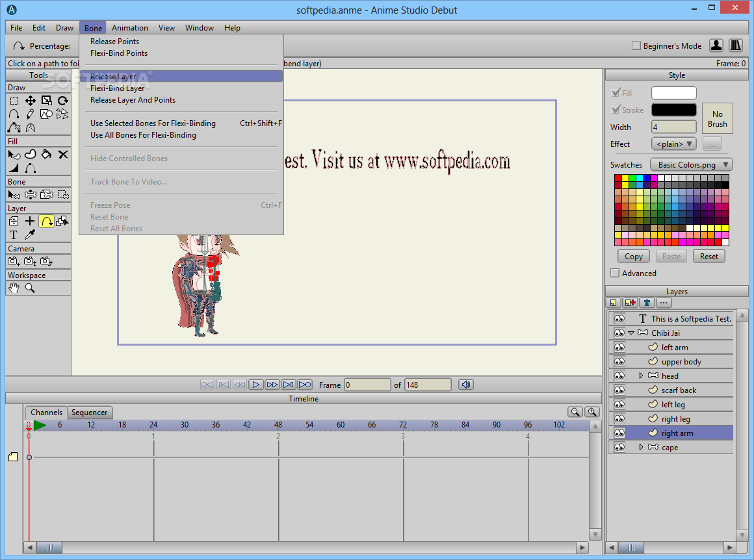
Task: Toggle the Stroke checkbox
Action: (615, 110)
